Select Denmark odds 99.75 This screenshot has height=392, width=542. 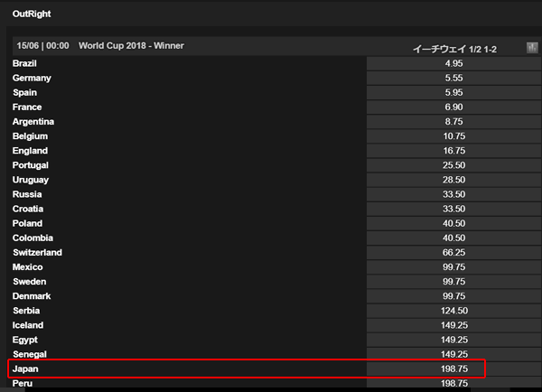point(453,296)
